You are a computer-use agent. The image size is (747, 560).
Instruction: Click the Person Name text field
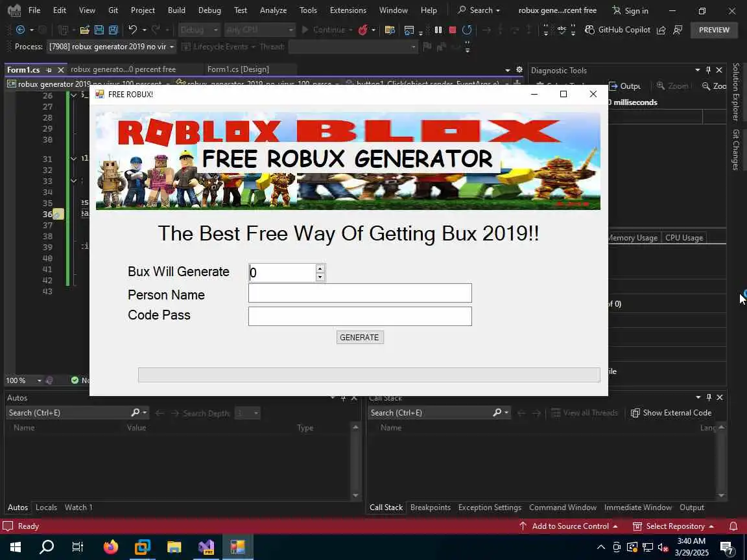pos(360,293)
